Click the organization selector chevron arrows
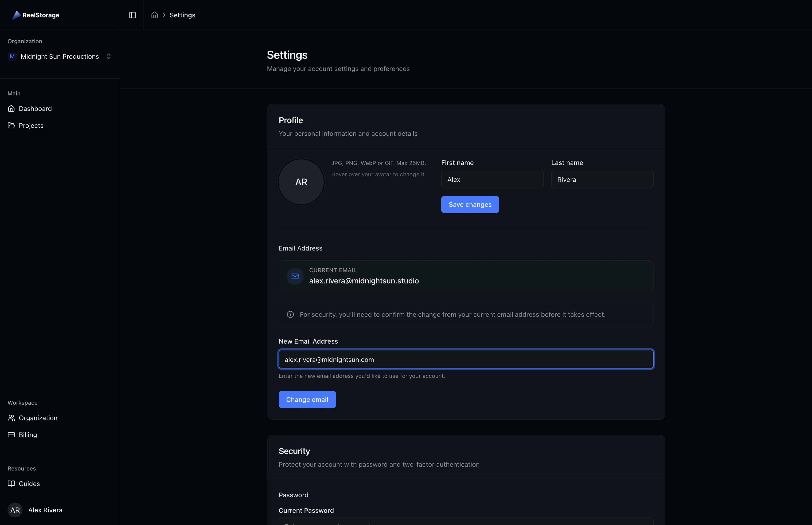 (108, 57)
